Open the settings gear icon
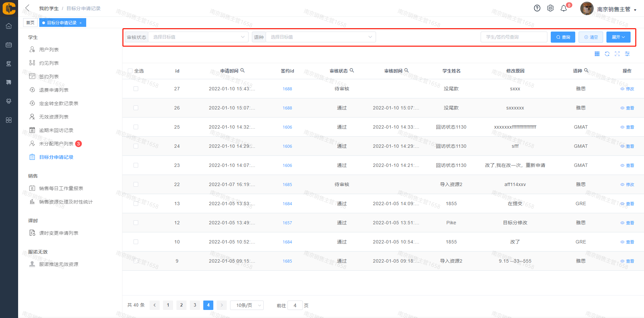 coord(550,8)
